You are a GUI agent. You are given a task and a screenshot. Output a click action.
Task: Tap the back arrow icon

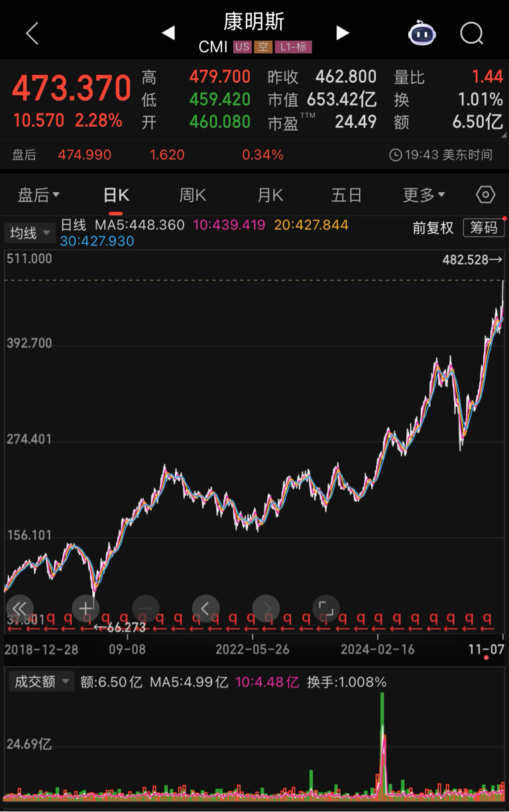(x=32, y=33)
